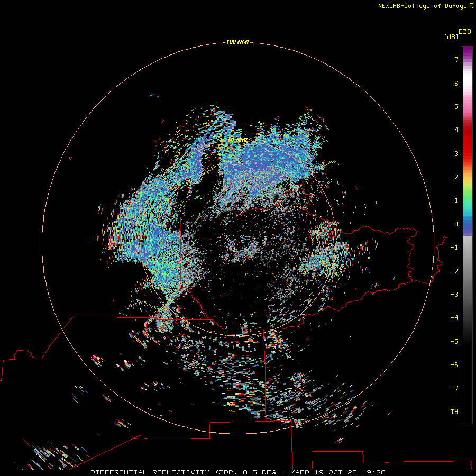Click the 2 value on color scale
This screenshot has width=476, height=476.
[456, 177]
